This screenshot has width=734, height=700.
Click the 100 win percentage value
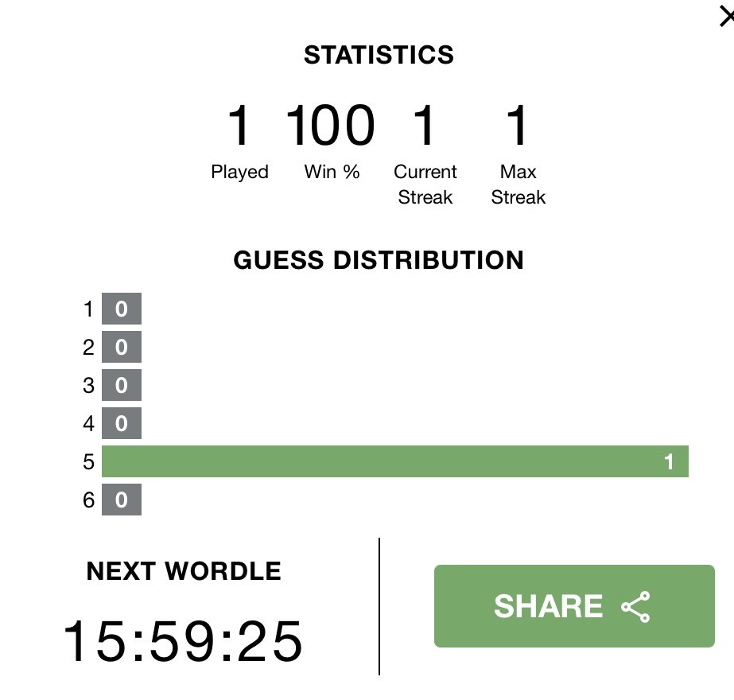tap(330, 125)
